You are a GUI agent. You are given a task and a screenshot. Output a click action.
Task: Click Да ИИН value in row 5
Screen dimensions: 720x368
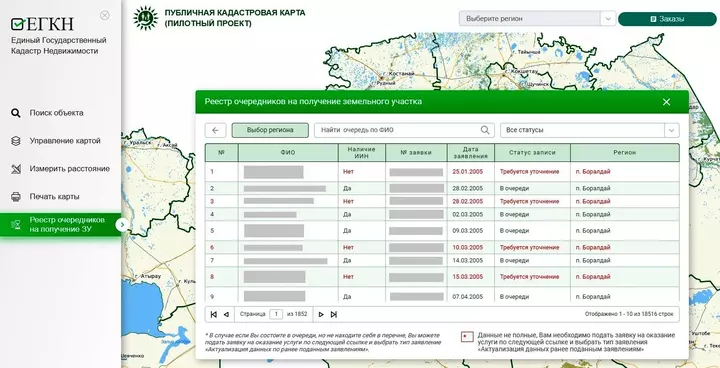347,231
